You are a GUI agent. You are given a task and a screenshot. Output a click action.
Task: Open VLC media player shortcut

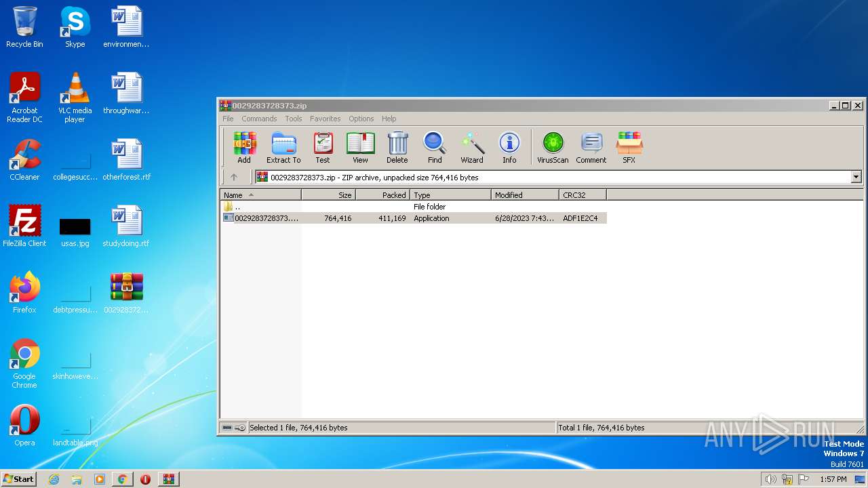tap(75, 99)
